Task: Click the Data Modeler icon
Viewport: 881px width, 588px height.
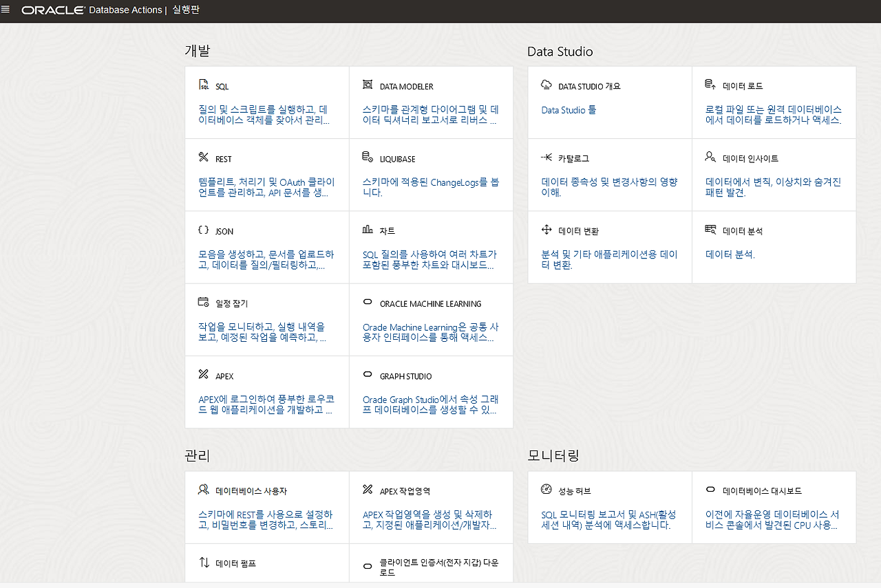Action: [x=367, y=85]
